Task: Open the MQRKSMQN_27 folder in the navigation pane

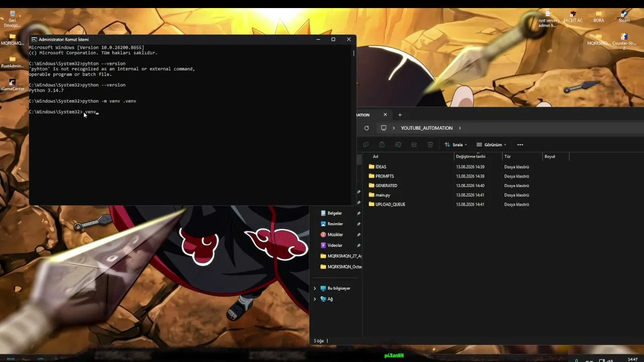Action: 341,256
